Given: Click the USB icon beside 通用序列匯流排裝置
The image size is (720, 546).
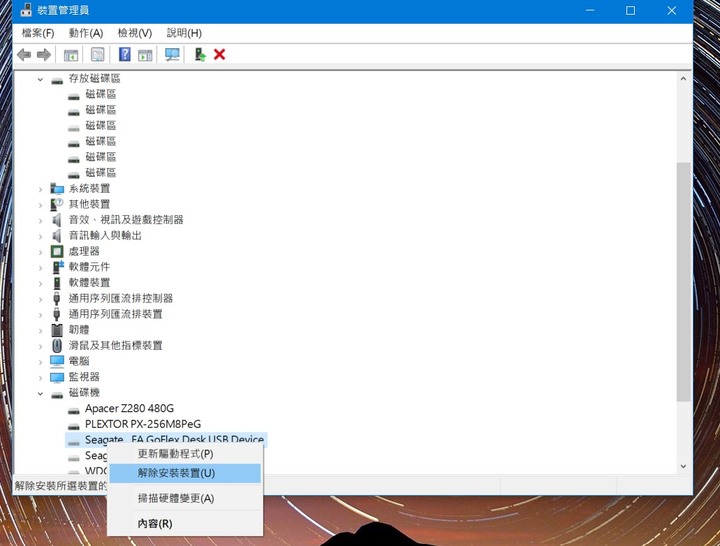Looking at the screenshot, I should [x=56, y=314].
